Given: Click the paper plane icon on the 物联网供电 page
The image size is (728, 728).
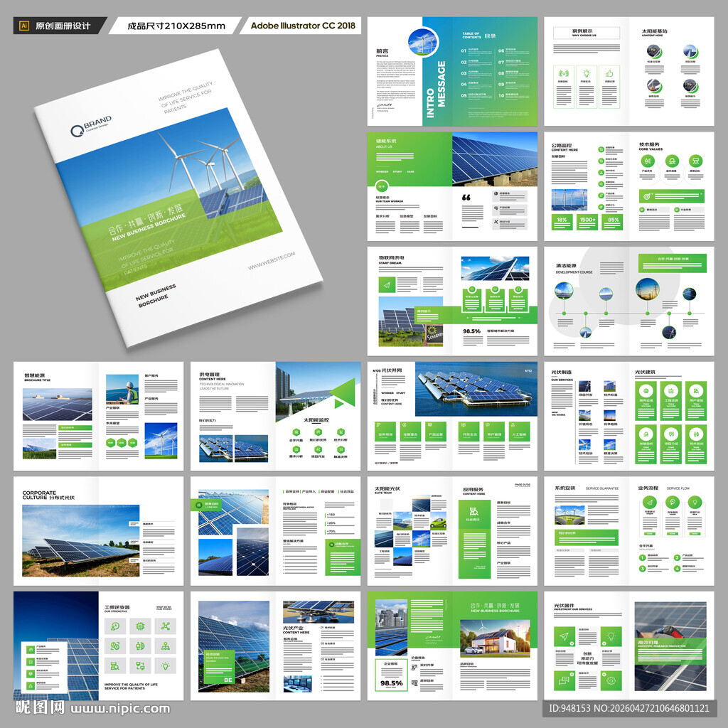Looking at the screenshot, I should point(387,284).
